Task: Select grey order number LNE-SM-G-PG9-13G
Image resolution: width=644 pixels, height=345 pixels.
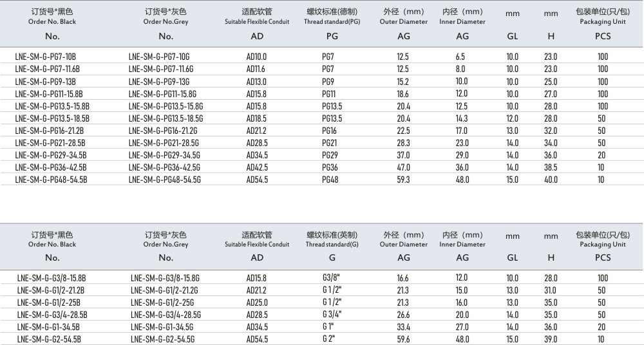Action: coord(160,82)
